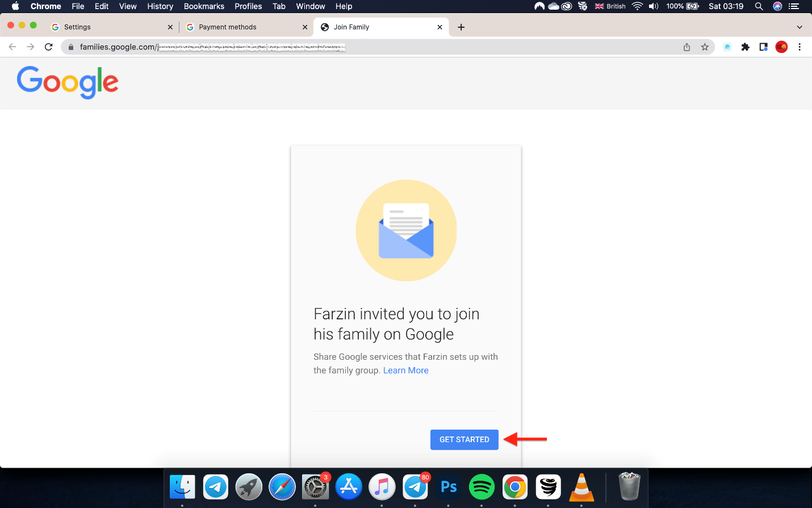Open the Telegram Dock icon without a badge
This screenshot has height=508, width=812.
pos(216,487)
